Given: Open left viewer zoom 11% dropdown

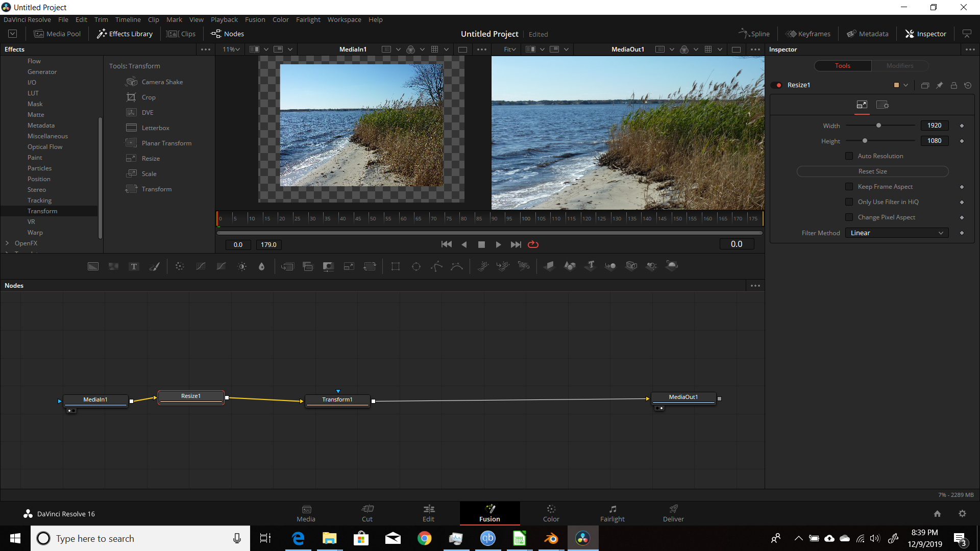Looking at the screenshot, I should pyautogui.click(x=231, y=49).
